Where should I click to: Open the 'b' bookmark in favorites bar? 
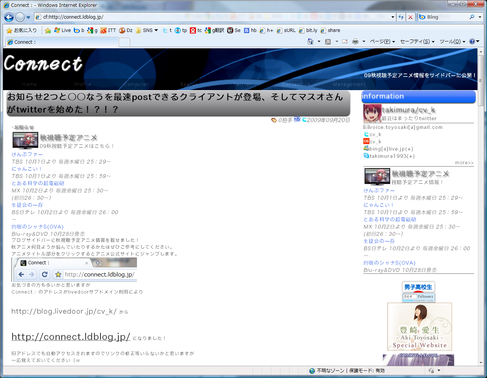pos(79,30)
